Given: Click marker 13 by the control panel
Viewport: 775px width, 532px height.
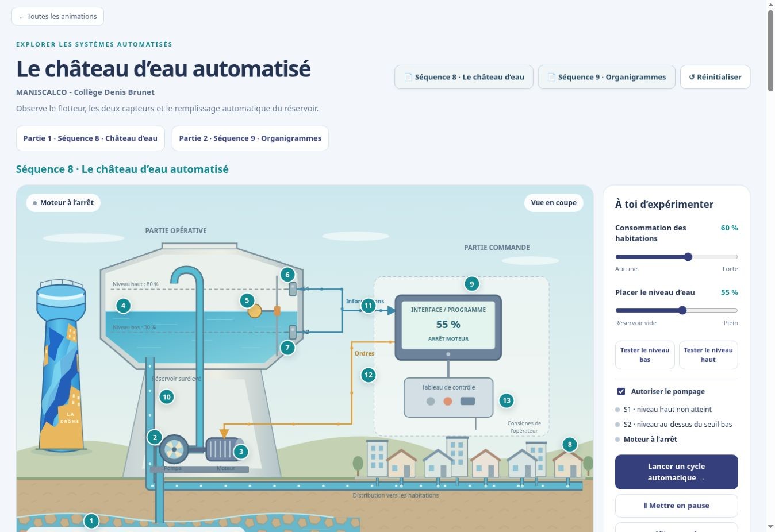Looking at the screenshot, I should click(507, 400).
